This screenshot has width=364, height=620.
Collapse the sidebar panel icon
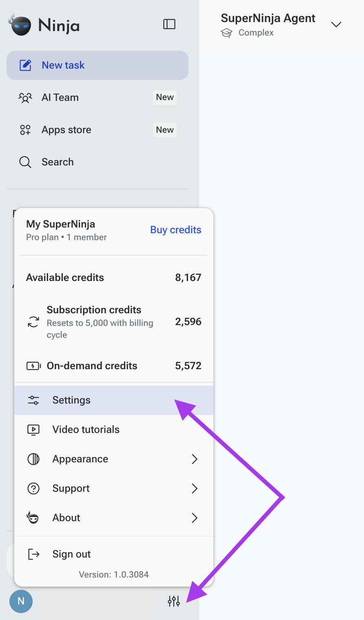169,24
